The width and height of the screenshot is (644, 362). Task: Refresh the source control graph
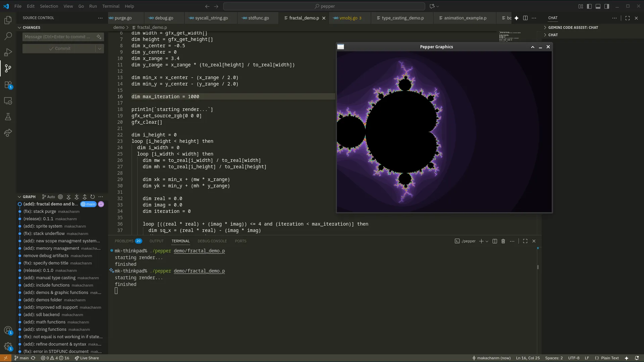[93, 197]
